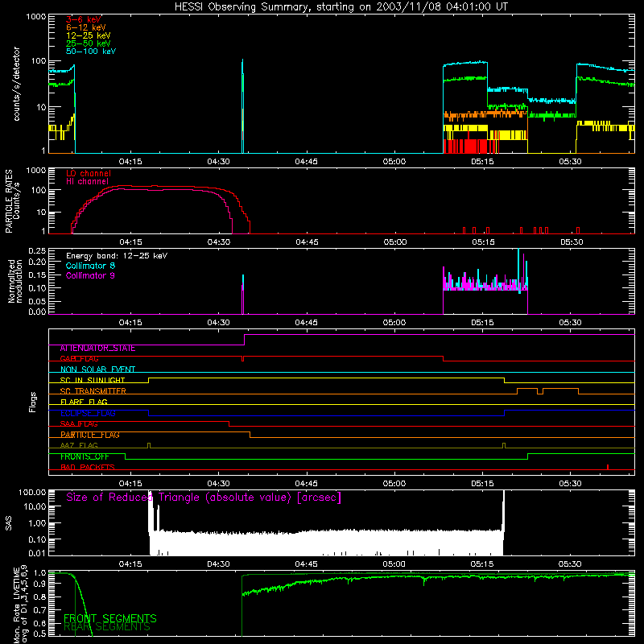
Task: Click the ECLIPSE_FLAG label
Action: pyautogui.click(x=88, y=413)
